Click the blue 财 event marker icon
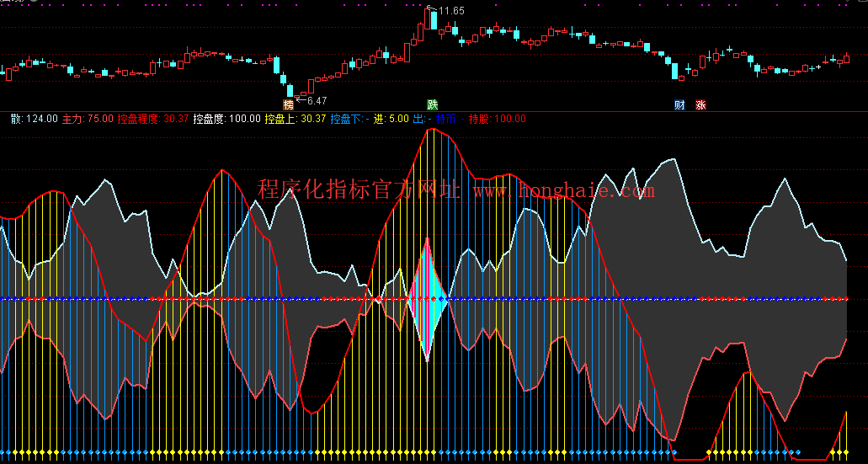Viewport: 868px width, 464px height. click(x=680, y=105)
